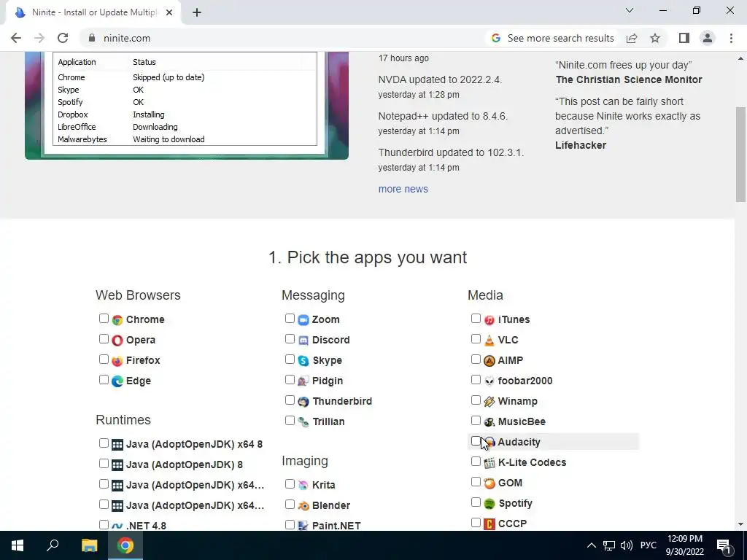This screenshot has height=560, width=747.
Task: Close the Ninite tab
Action: click(x=169, y=13)
